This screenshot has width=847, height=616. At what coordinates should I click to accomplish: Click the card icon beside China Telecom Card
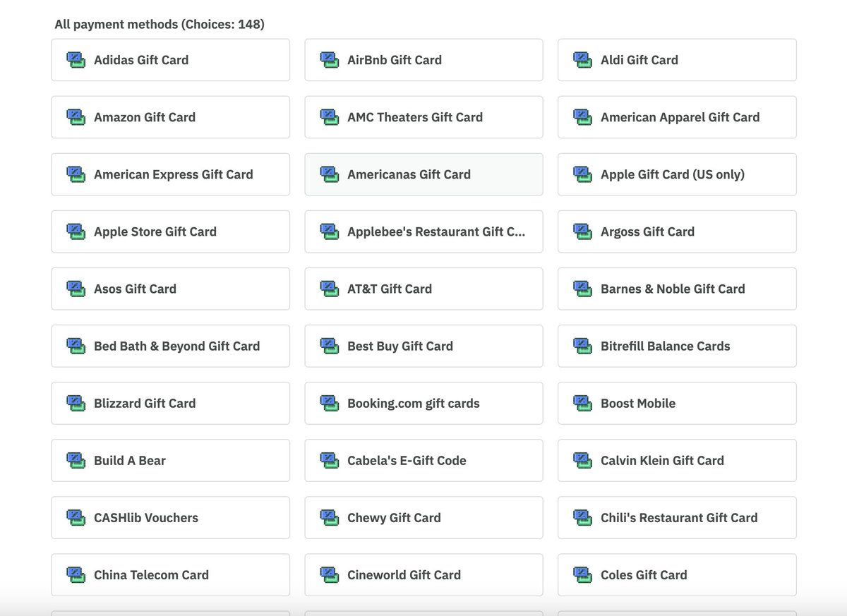coord(76,574)
